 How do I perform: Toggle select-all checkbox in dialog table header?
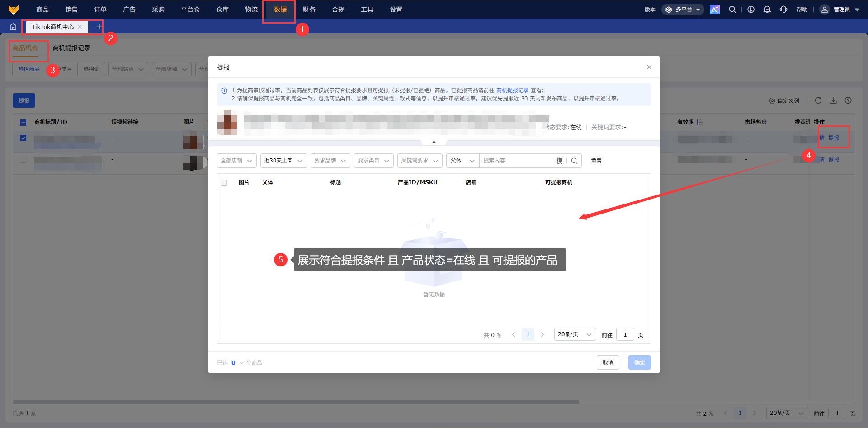coord(224,183)
